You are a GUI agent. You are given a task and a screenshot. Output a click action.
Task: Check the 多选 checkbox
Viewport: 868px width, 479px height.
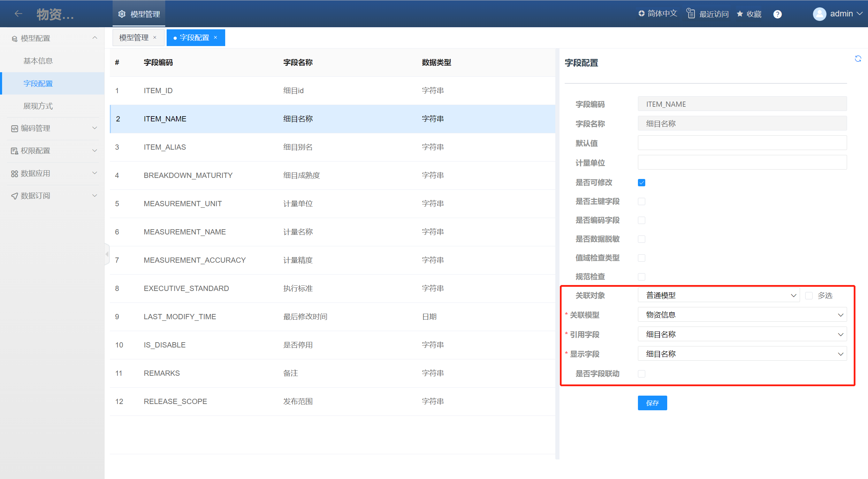tap(809, 295)
